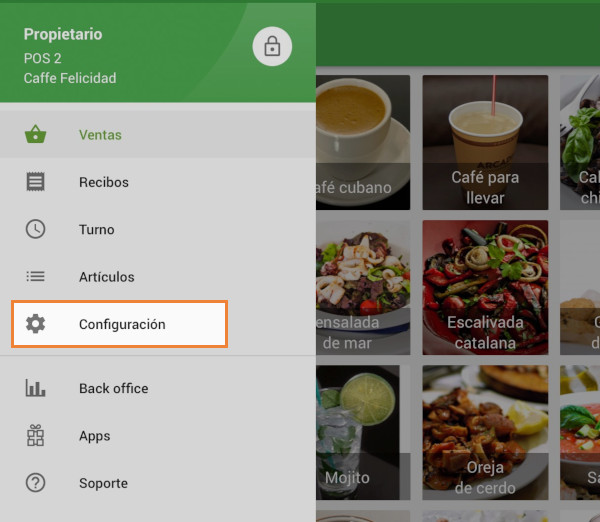Click the Ventas basket icon
Viewport: 600px width, 522px height.
(x=36, y=135)
